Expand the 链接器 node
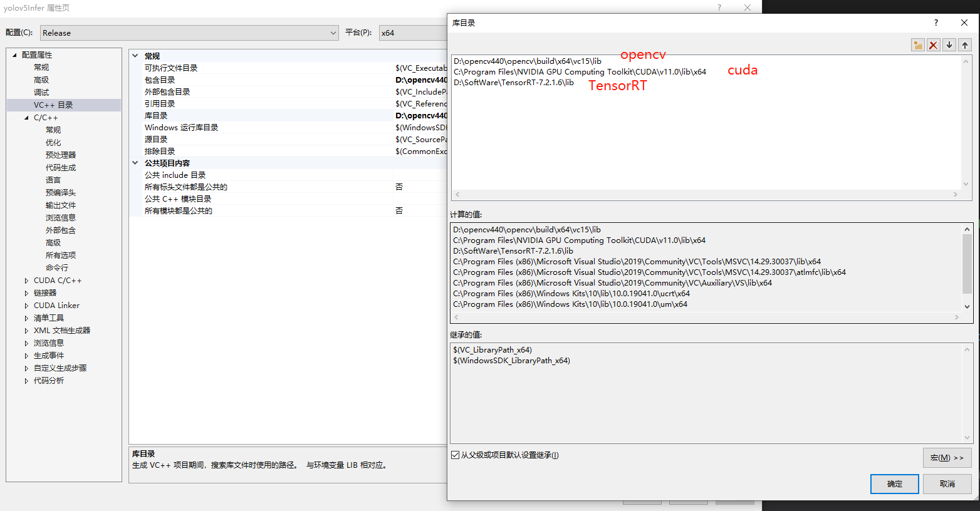Viewport: 980px width, 511px height. click(x=26, y=293)
